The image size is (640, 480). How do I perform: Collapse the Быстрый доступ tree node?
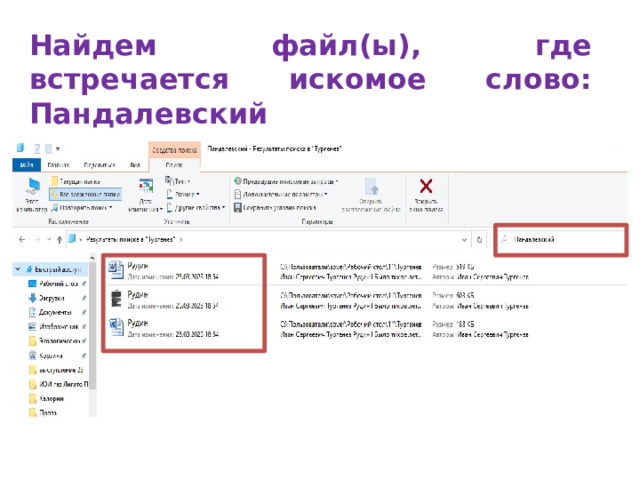click(x=18, y=269)
